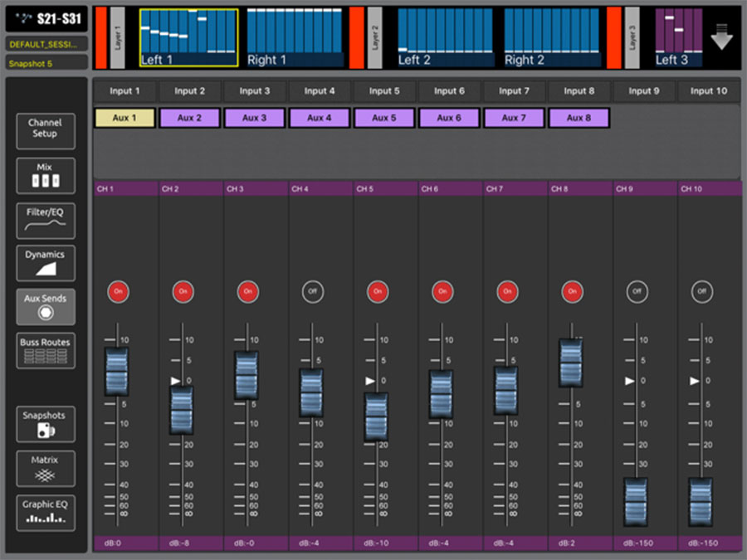Expand the layer bank down arrow
Screen dimensions: 747x560
(x=722, y=37)
